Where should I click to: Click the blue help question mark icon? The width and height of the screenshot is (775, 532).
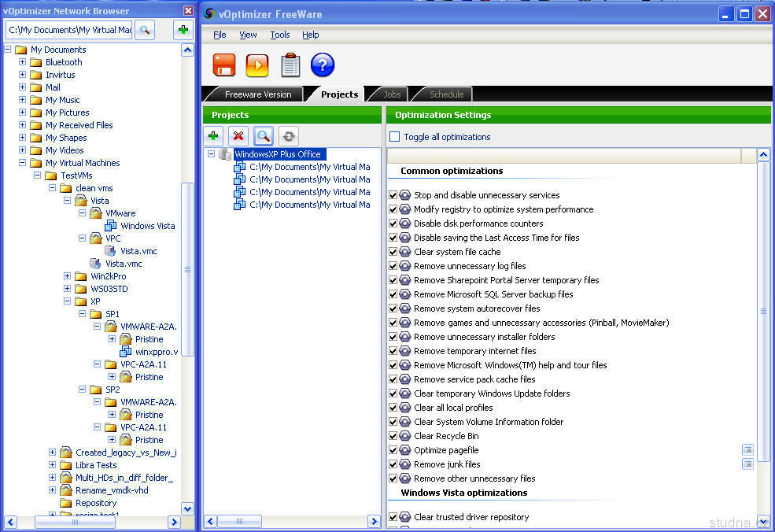323,65
